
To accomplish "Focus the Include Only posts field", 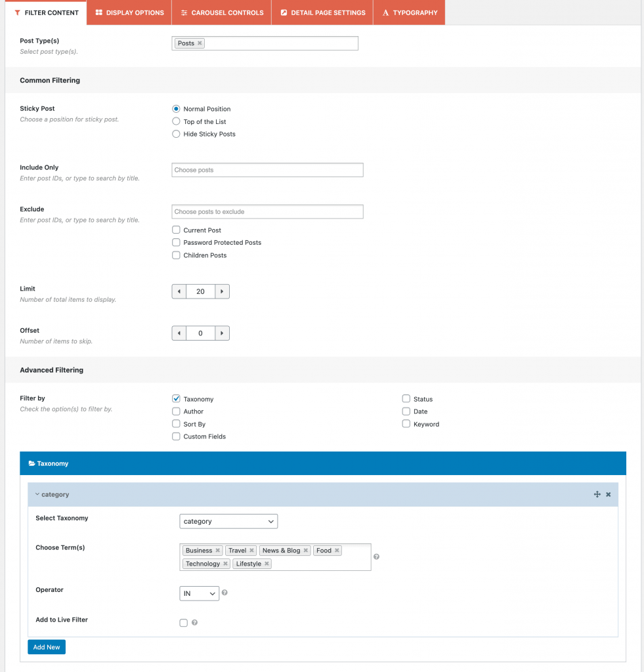I will coord(268,170).
